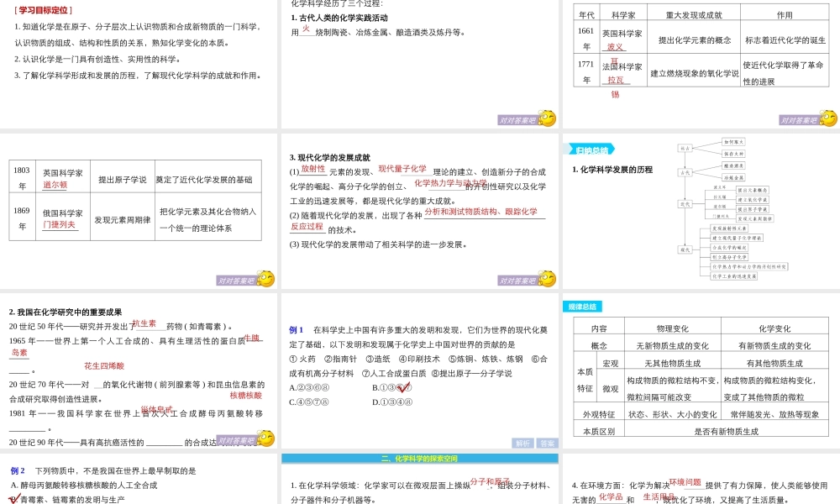Click the smiley icon on the 古代人类的化学实践活动 slide
Viewport: 840px width, 504px height.
pyautogui.click(x=547, y=118)
